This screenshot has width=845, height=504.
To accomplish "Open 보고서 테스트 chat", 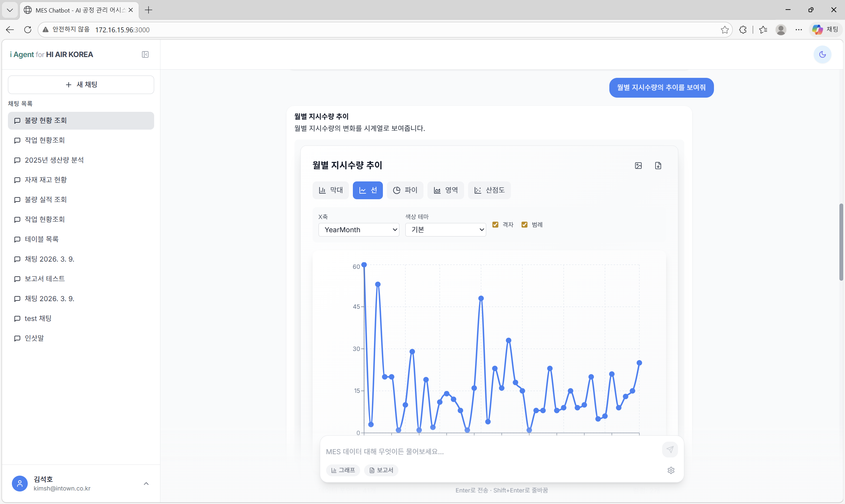I will 81,279.
